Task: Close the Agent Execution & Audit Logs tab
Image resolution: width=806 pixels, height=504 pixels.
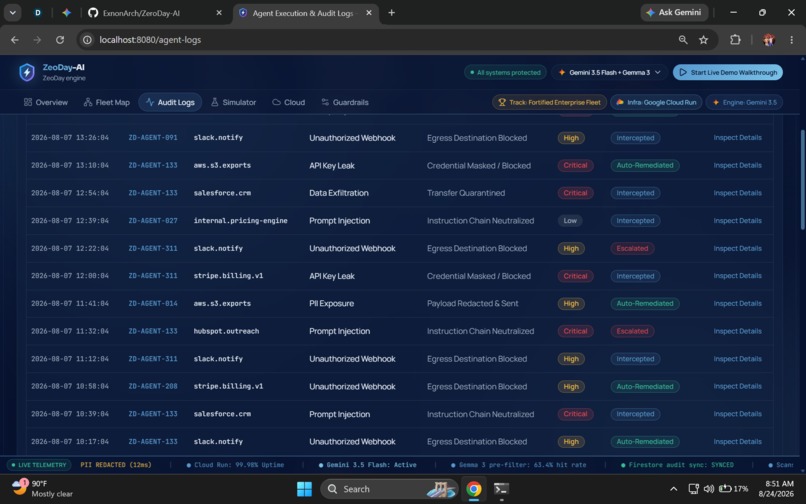Action: pyautogui.click(x=369, y=13)
